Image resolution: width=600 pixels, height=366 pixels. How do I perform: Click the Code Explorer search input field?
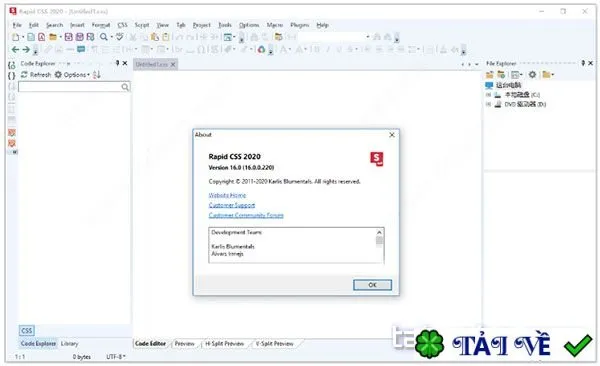point(74,87)
